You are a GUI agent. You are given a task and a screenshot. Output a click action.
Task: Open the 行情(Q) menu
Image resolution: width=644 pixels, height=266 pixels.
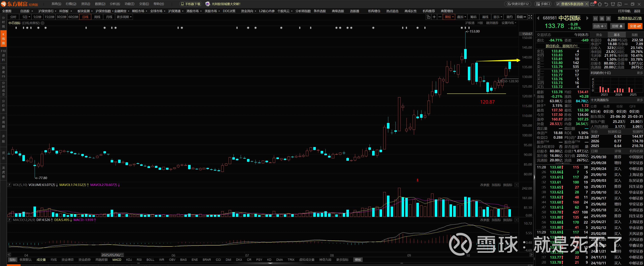tap(71, 4)
